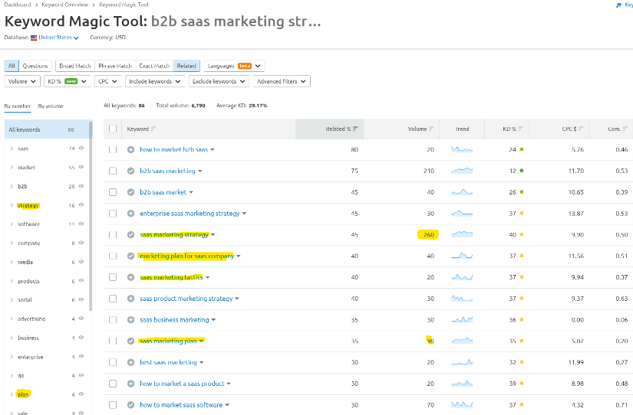The width and height of the screenshot is (633, 415).
Task: Check the box for 'saas product marketing strategy'
Action: 113,299
